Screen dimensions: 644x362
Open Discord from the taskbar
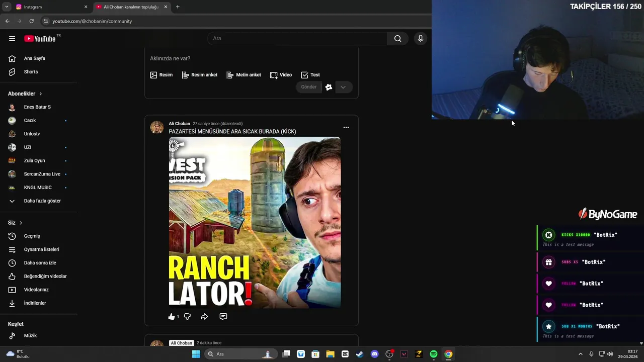(x=374, y=354)
